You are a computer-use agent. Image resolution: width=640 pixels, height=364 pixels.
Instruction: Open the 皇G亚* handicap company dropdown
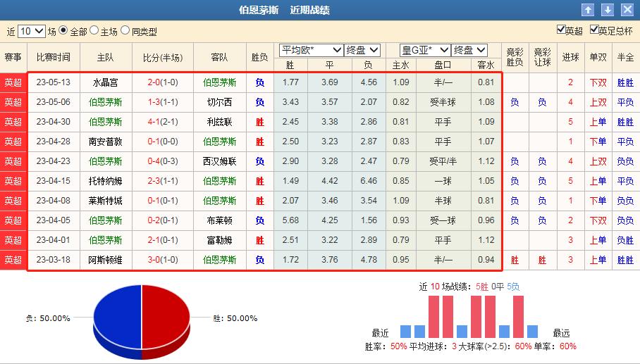[425, 50]
